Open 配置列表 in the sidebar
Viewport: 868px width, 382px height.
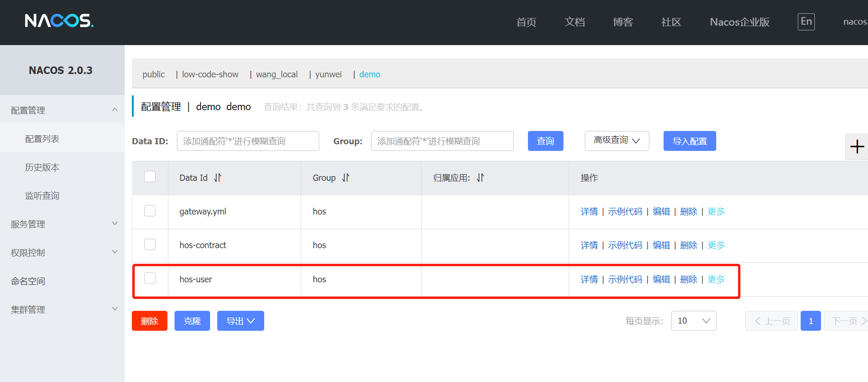62,139
